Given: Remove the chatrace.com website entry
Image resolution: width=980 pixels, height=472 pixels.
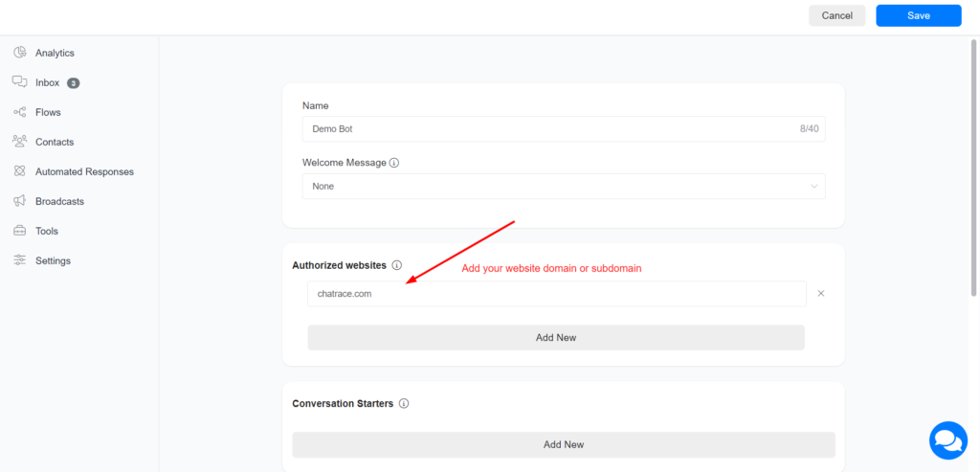Looking at the screenshot, I should pos(821,294).
